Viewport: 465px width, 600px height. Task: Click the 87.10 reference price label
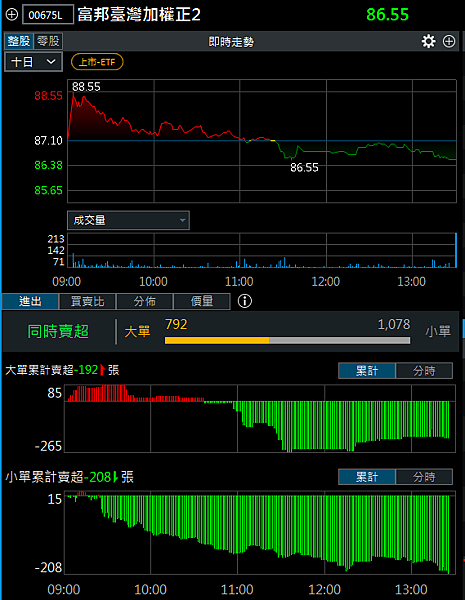click(x=48, y=141)
